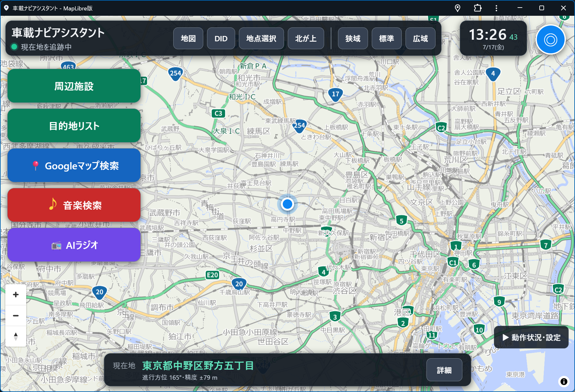Expand 動作状況・設定 panel
The width and height of the screenshot is (575, 392).
click(x=531, y=337)
